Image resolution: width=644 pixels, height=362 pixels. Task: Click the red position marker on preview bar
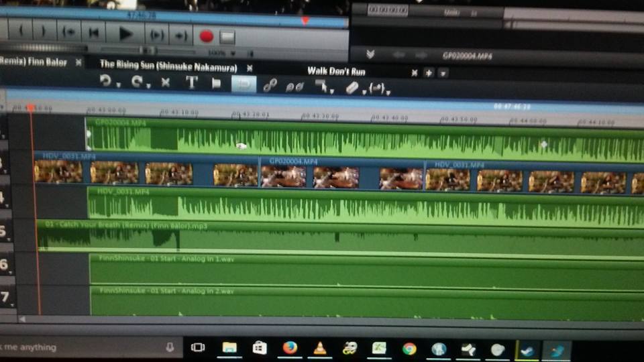[x=305, y=21]
